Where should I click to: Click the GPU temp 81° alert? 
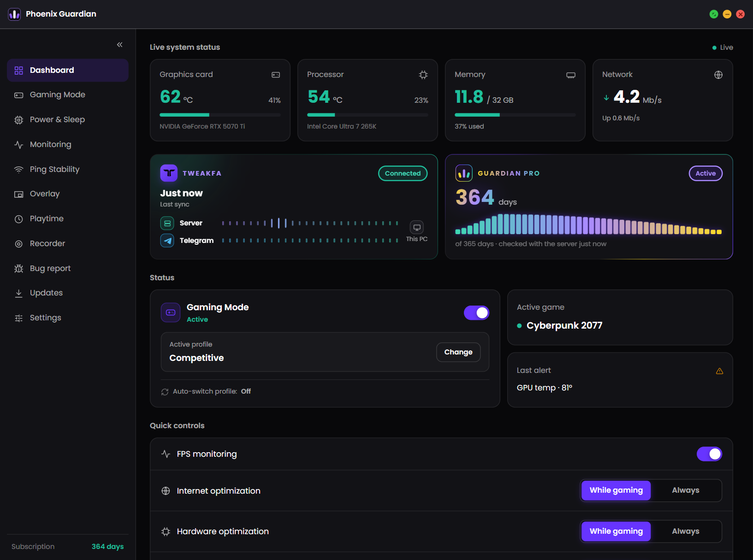click(545, 388)
